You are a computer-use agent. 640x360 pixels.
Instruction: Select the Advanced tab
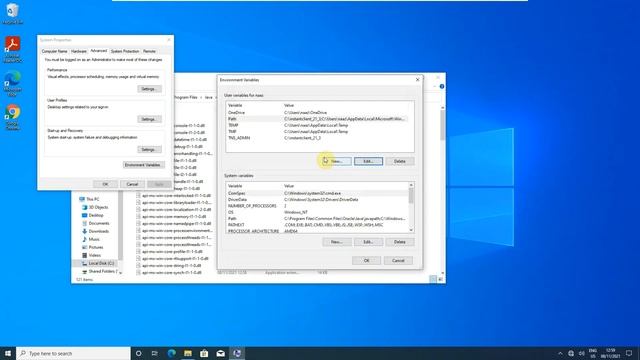98,51
